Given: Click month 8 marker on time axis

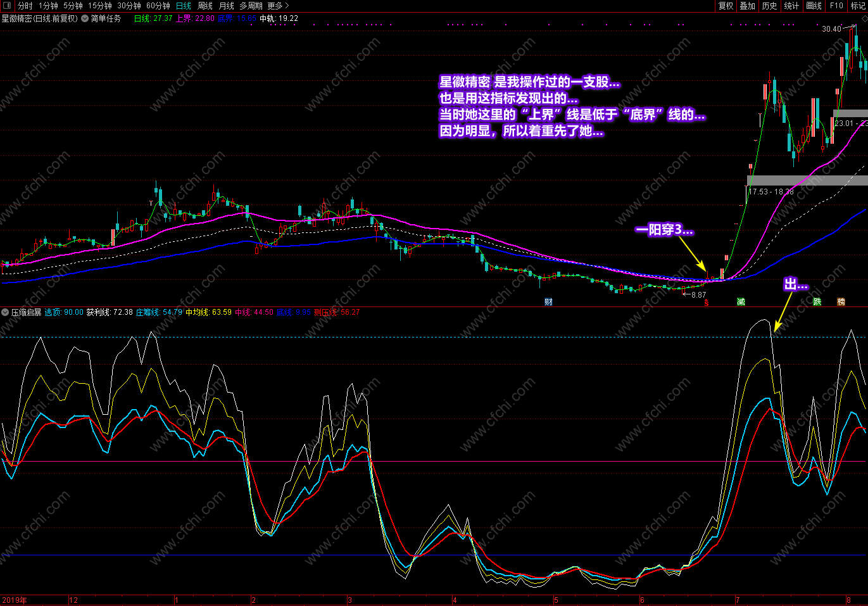Looking at the screenshot, I should [848, 600].
